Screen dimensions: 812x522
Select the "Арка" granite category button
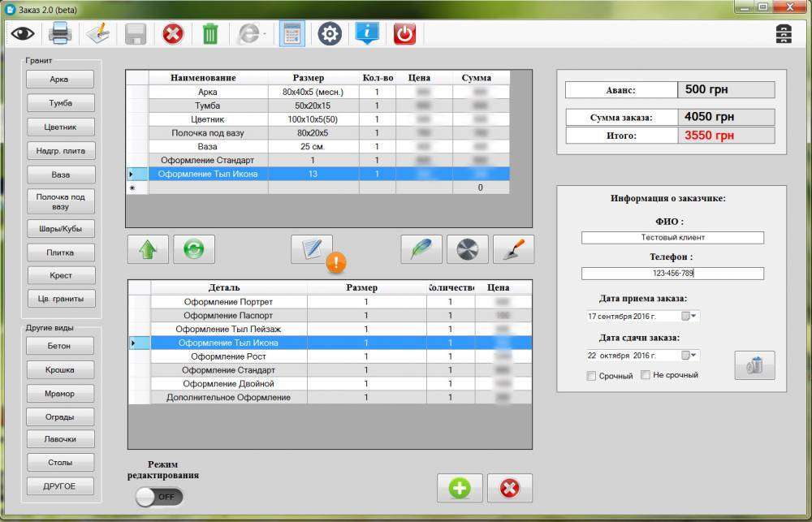[x=60, y=80]
